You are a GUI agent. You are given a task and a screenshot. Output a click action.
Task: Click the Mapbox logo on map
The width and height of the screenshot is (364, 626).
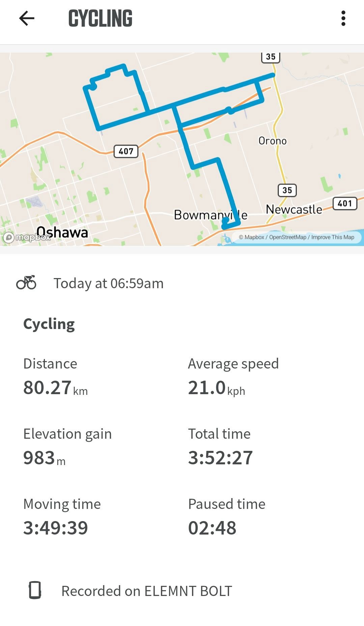tap(27, 237)
